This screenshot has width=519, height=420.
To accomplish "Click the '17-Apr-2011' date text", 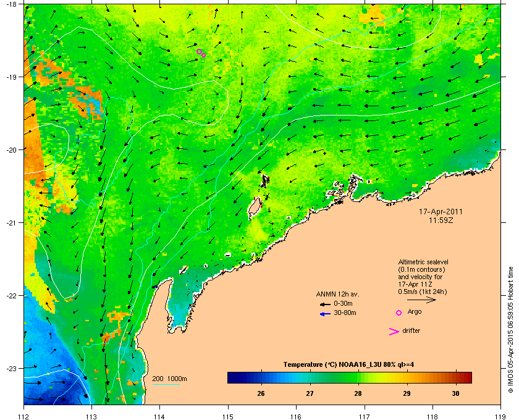I will [x=441, y=212].
